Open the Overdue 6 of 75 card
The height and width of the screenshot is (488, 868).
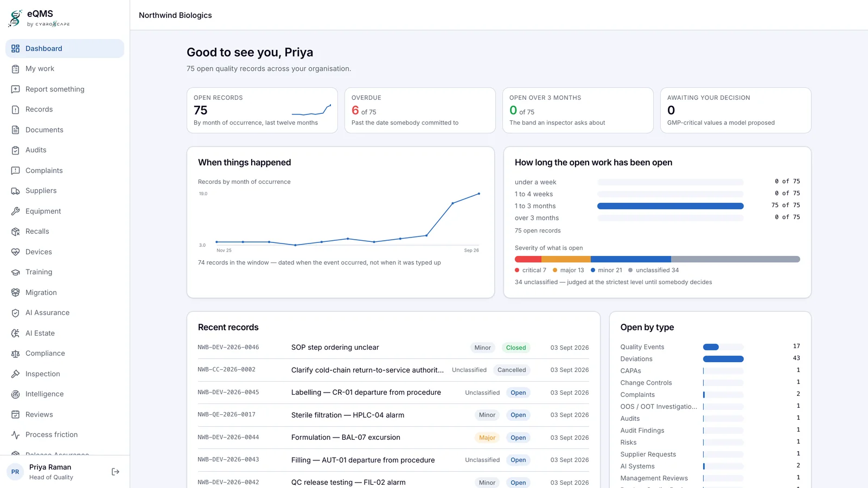[420, 111]
